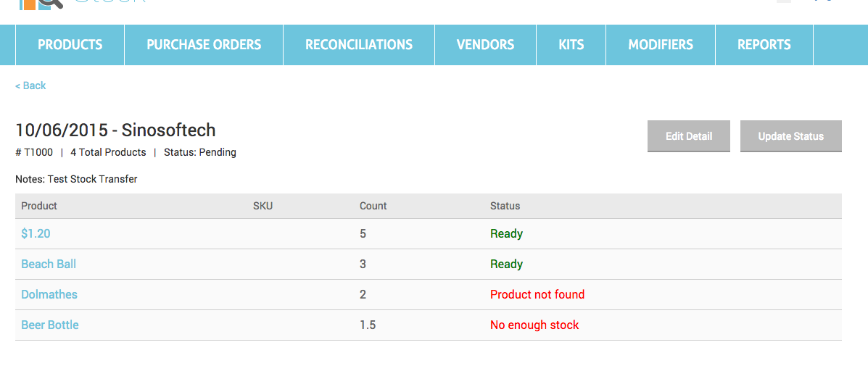The width and height of the screenshot is (868, 379).
Task: Click the Back link
Action: (30, 86)
